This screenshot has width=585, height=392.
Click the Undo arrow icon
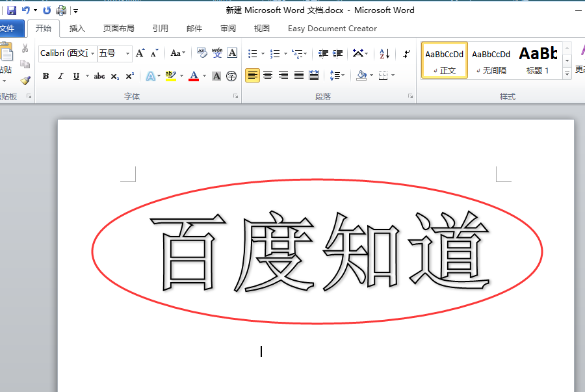pos(26,10)
